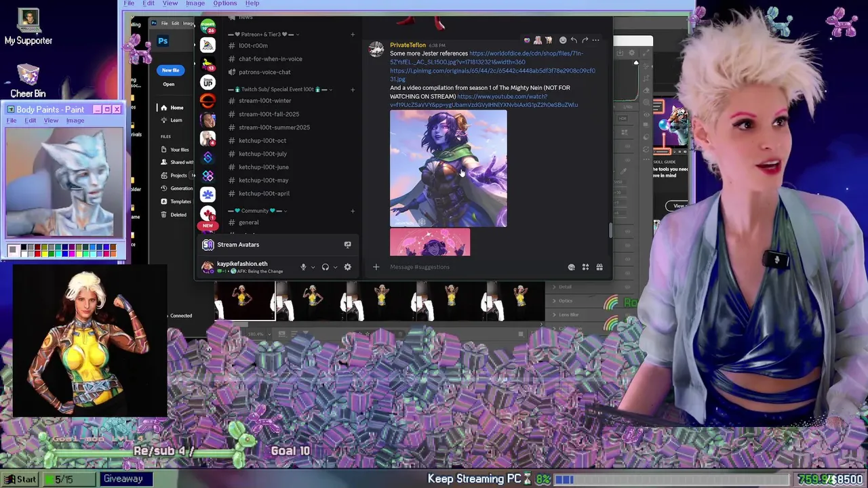Image resolution: width=868 pixels, height=488 pixels.
Task: Add a channel to Patreon+ & Tier3 category
Action: click(x=352, y=34)
